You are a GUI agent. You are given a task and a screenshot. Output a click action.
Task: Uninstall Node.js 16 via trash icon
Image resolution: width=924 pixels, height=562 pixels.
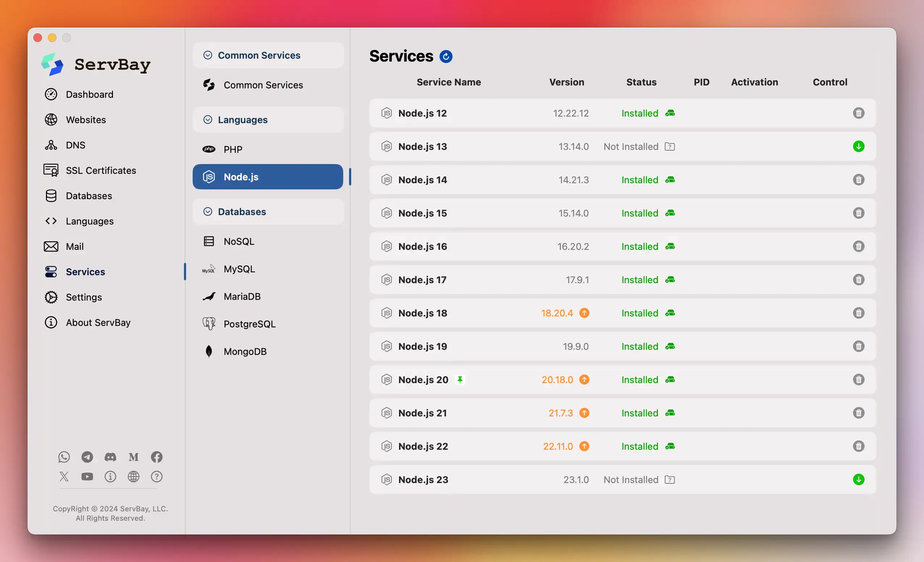click(858, 247)
